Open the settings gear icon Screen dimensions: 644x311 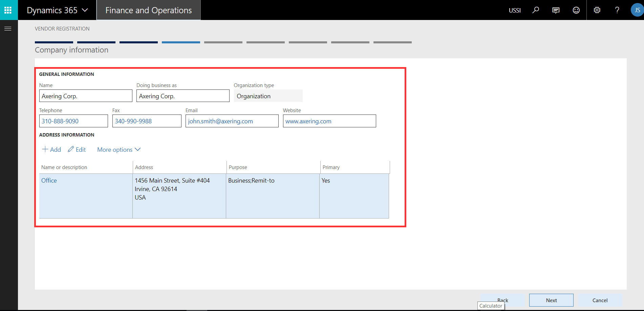pos(597,10)
